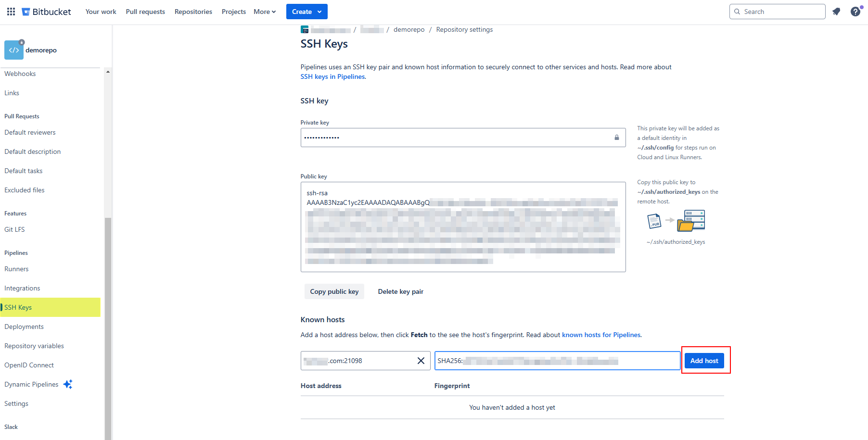The width and height of the screenshot is (868, 440).
Task: Click 'You haven't added a host yet' text
Action: coord(512,407)
